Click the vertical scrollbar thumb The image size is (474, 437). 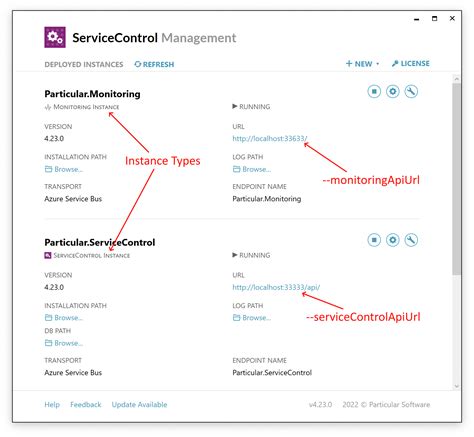[456, 179]
